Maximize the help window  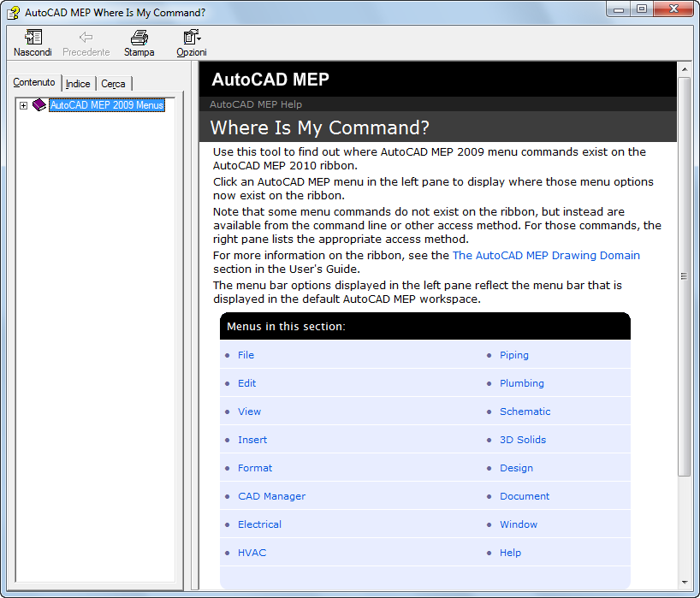tap(642, 9)
